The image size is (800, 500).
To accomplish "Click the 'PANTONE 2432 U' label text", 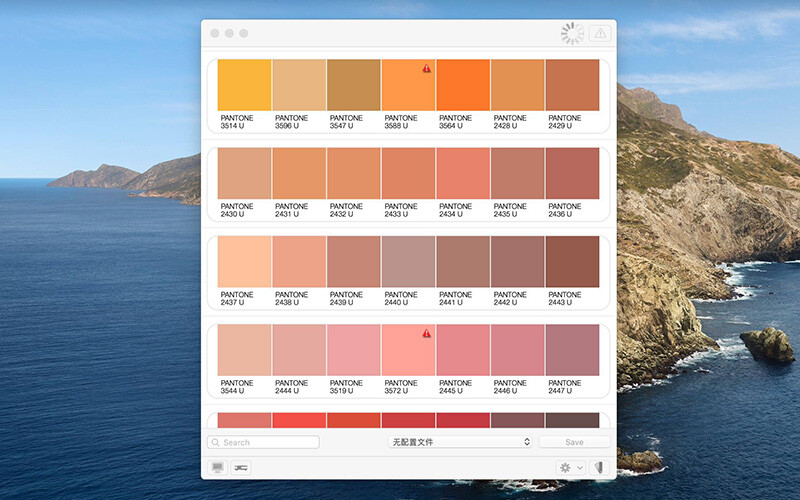I will tap(346, 210).
